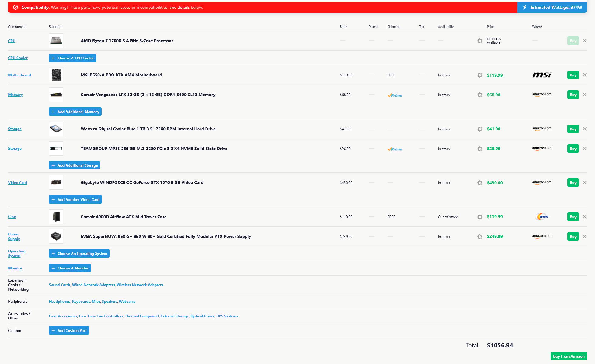Click Add Custom Part button
Viewport: 595px width, 364px height.
point(69,330)
